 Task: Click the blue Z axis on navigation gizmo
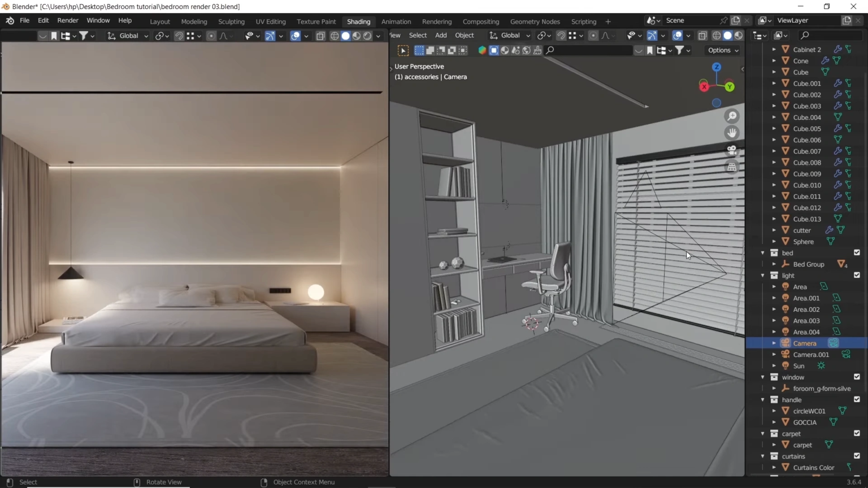(x=717, y=67)
